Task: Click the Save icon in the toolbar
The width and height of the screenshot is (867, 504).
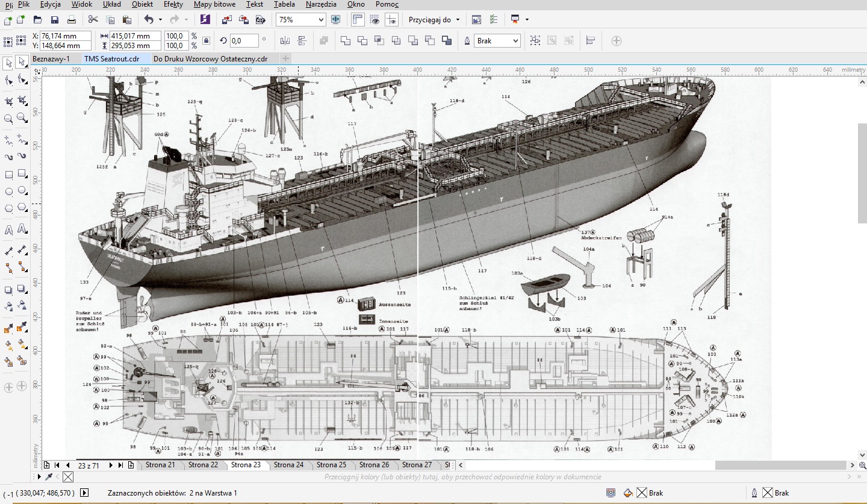Action: click(55, 19)
